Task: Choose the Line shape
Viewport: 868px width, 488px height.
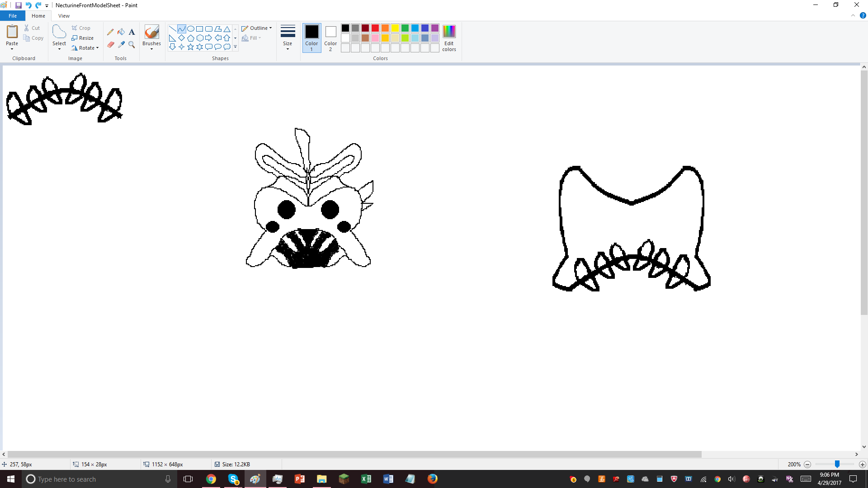Action: pos(172,29)
